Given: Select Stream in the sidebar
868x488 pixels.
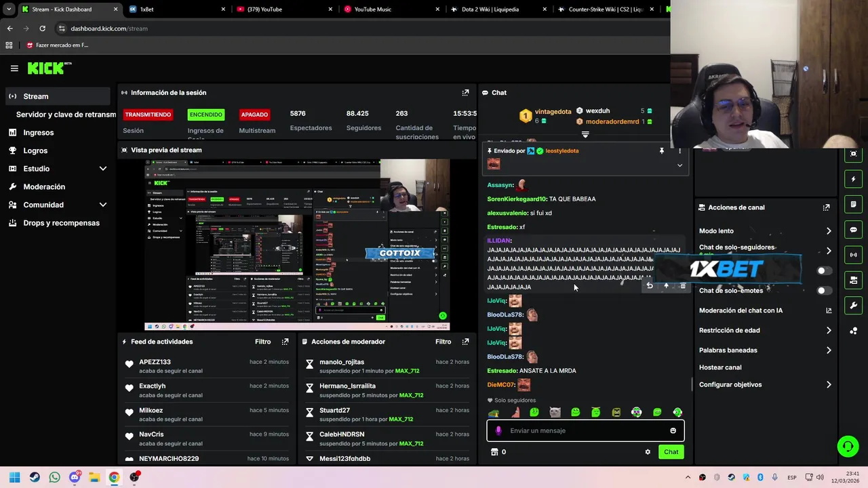Looking at the screenshot, I should pos(57,96).
